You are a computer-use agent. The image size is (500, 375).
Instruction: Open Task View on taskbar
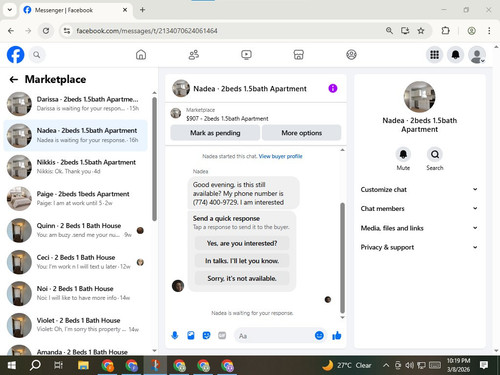(59, 365)
